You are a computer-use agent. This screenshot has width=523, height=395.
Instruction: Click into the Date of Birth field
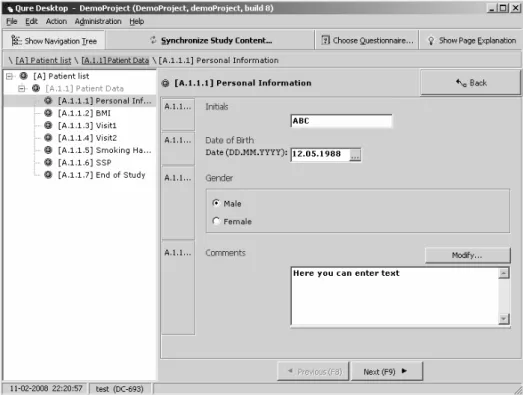point(320,154)
